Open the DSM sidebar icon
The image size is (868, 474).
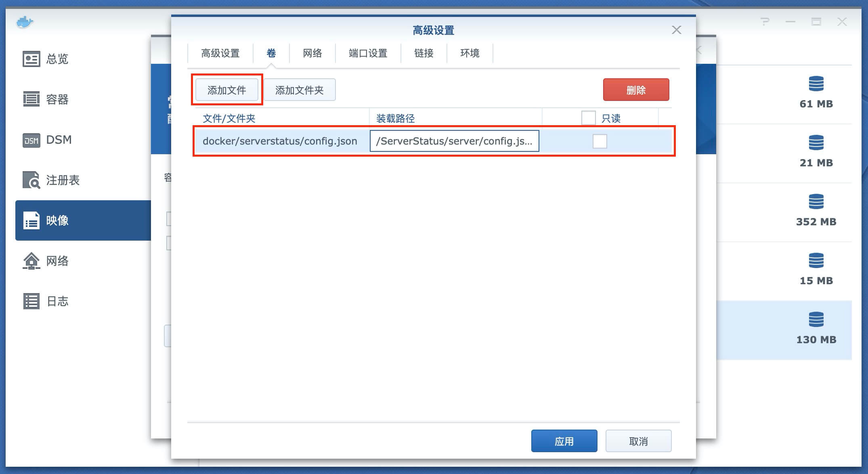[x=31, y=140]
